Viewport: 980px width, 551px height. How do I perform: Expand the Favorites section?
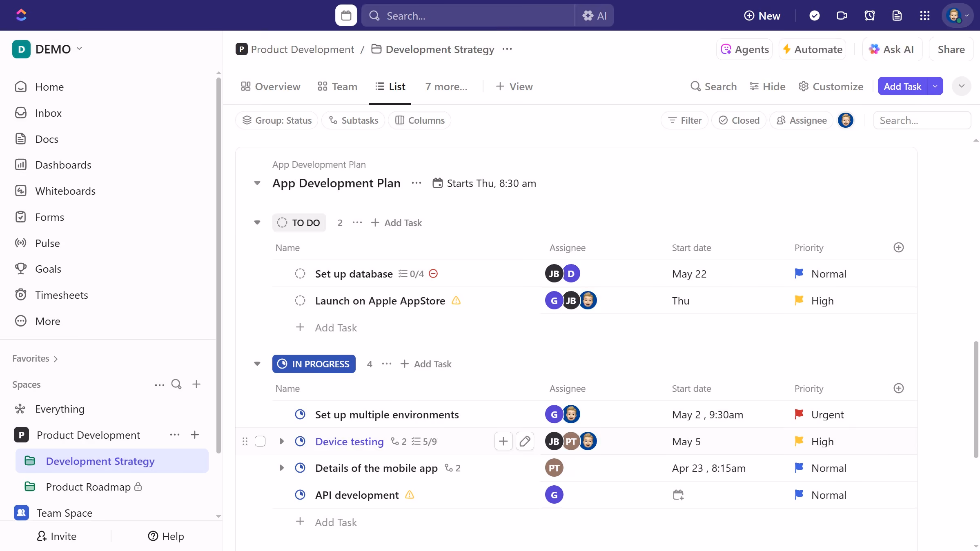pos(35,358)
